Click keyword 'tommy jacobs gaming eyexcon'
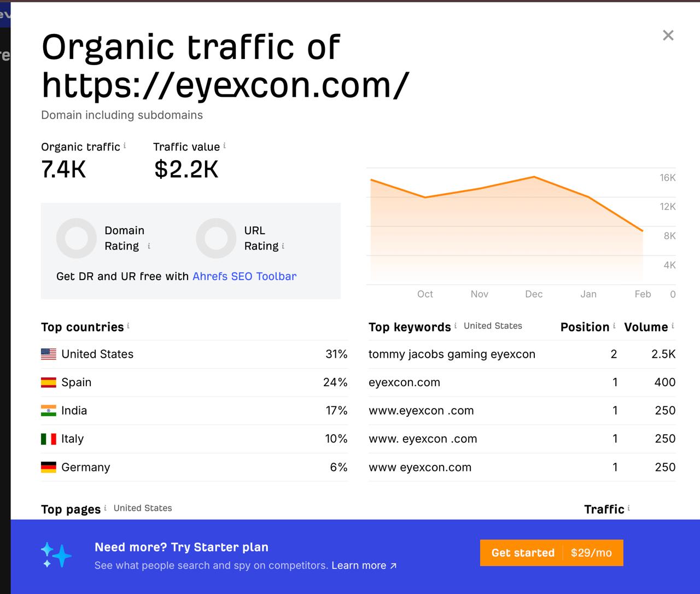Image resolution: width=700 pixels, height=594 pixels. click(x=452, y=354)
